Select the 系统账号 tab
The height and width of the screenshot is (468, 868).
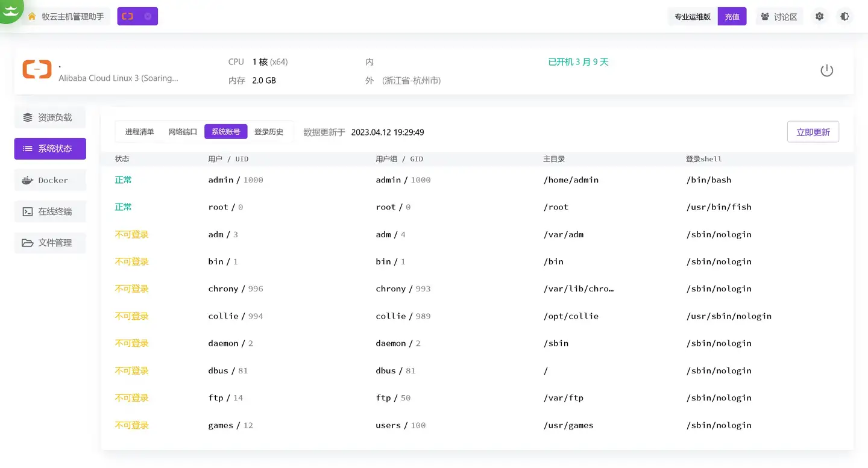[x=225, y=132]
